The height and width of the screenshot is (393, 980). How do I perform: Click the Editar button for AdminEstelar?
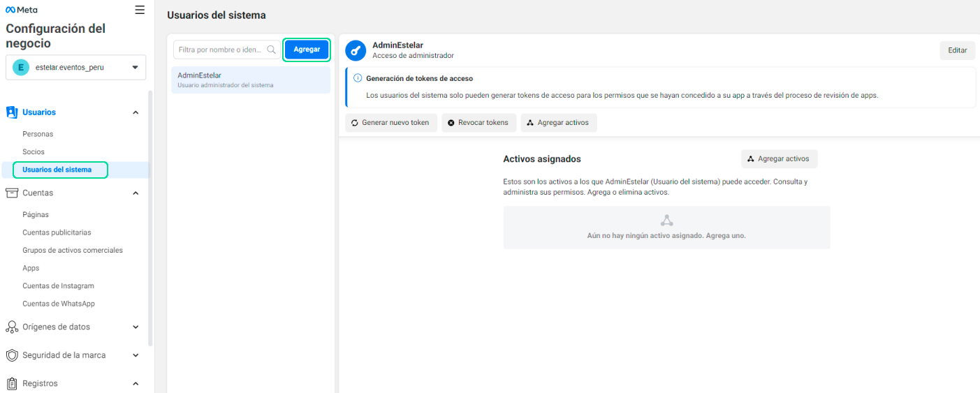pos(957,50)
